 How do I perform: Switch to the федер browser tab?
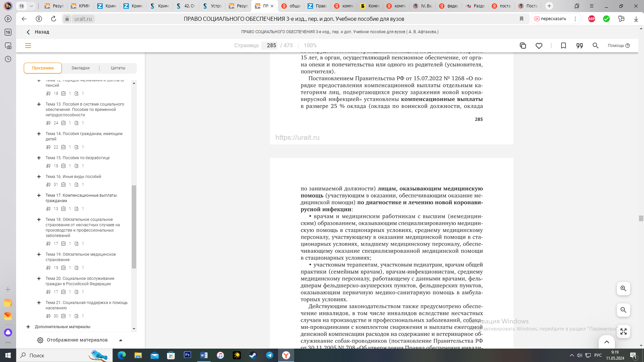[x=448, y=6]
